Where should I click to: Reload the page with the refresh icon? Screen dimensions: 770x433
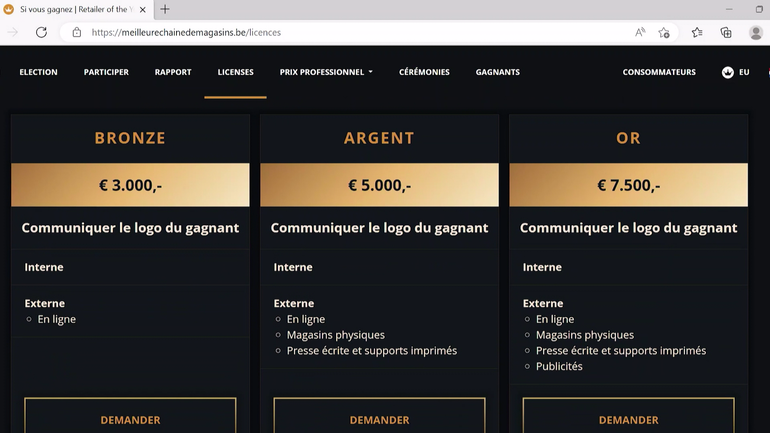(41, 32)
